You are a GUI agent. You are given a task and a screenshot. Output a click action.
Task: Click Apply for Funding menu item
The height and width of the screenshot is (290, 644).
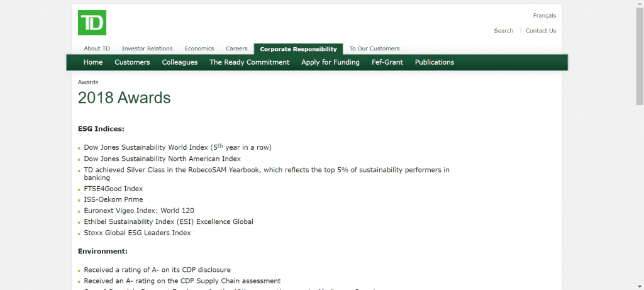click(x=330, y=62)
